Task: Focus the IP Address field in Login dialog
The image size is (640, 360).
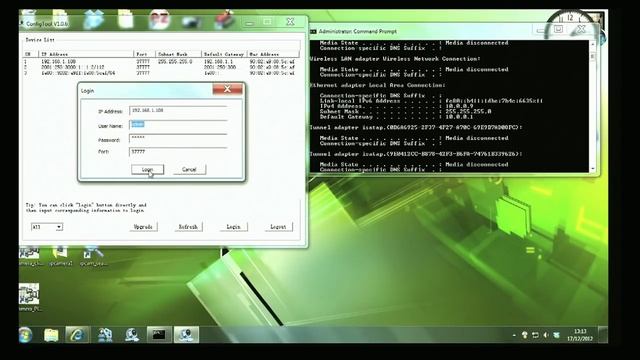Action: (178, 111)
